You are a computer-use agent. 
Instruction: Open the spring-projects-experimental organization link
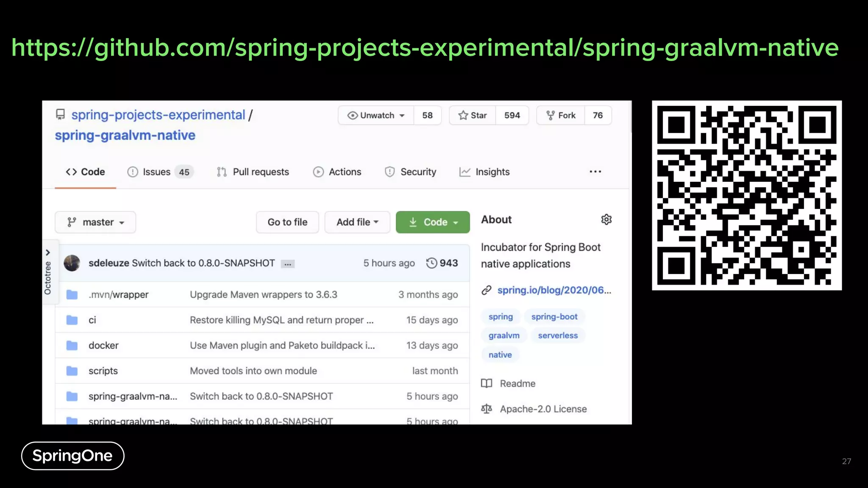point(158,115)
